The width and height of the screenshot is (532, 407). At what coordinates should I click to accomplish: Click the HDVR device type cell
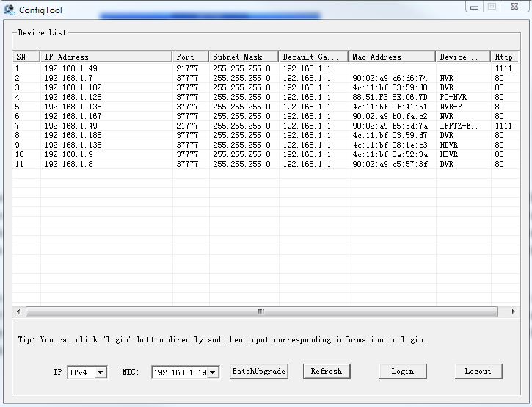tap(449, 145)
